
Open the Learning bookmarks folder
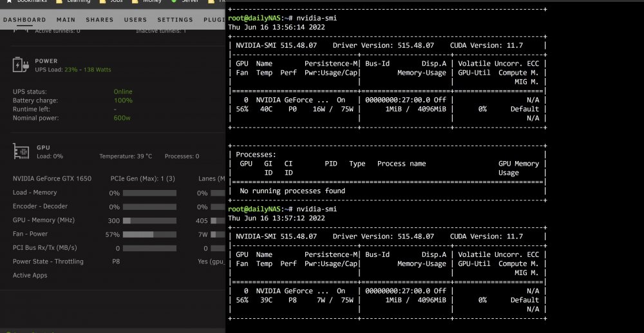[73, 1]
